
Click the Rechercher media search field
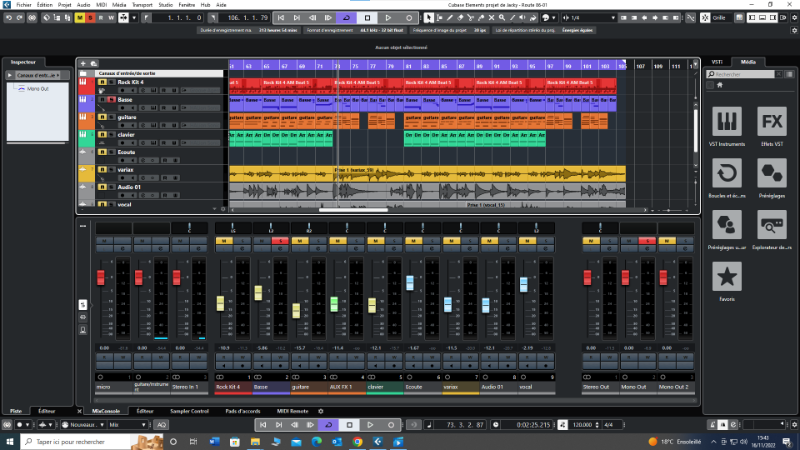click(x=741, y=74)
